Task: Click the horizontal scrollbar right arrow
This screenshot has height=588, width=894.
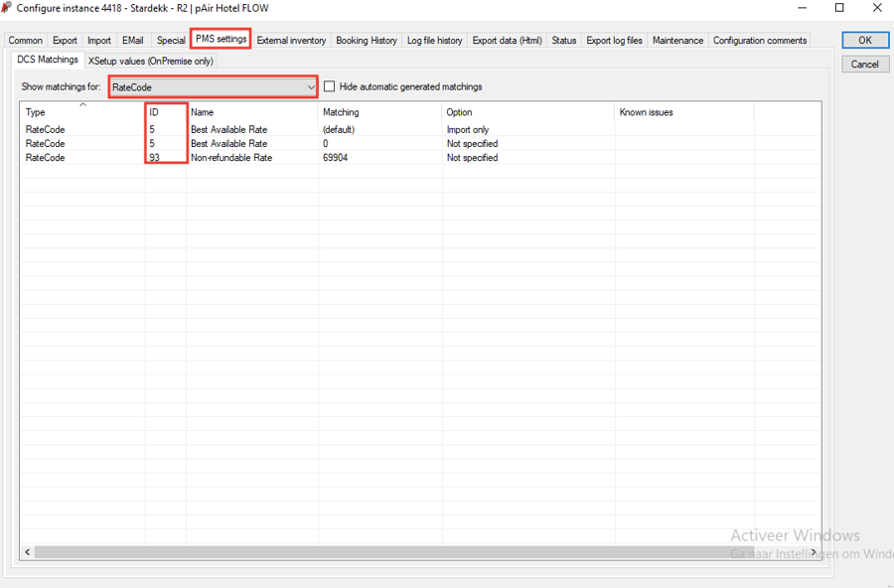Action: click(x=814, y=552)
